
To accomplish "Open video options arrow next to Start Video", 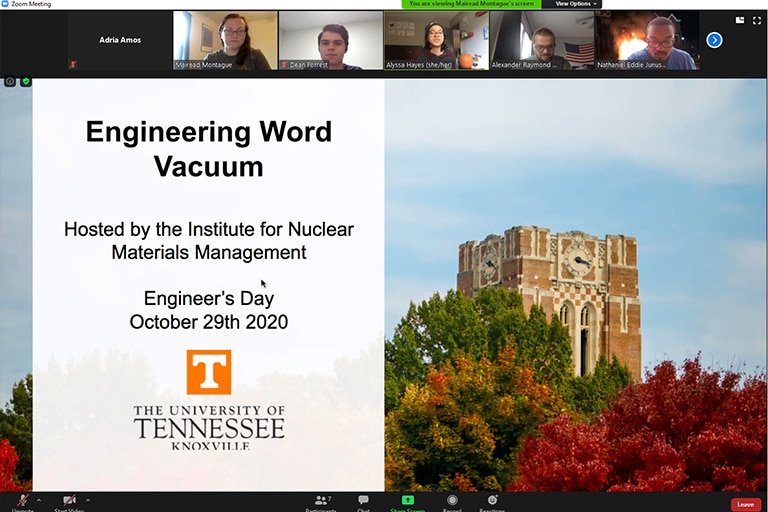I will point(88,500).
